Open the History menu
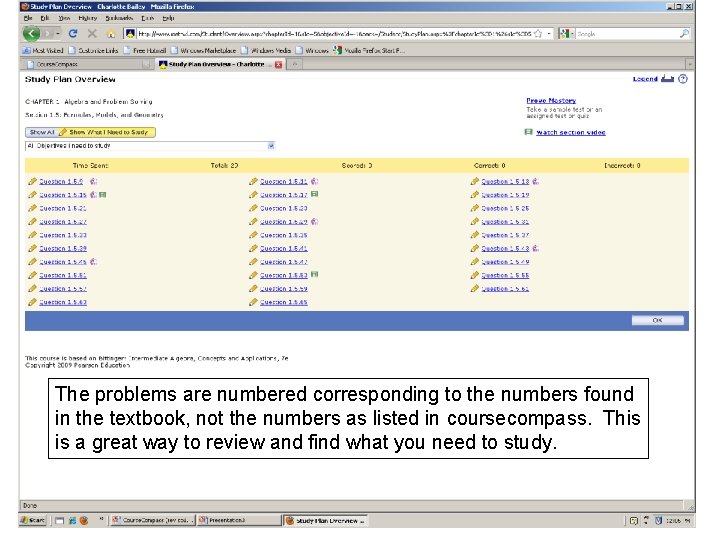Viewport: 720px width, 540px height. [88, 18]
